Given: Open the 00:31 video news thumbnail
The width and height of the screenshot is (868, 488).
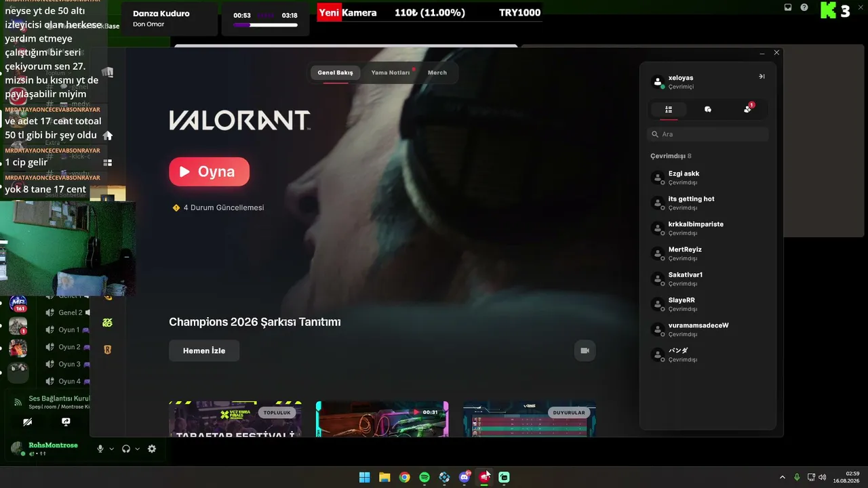Looking at the screenshot, I should point(382,419).
